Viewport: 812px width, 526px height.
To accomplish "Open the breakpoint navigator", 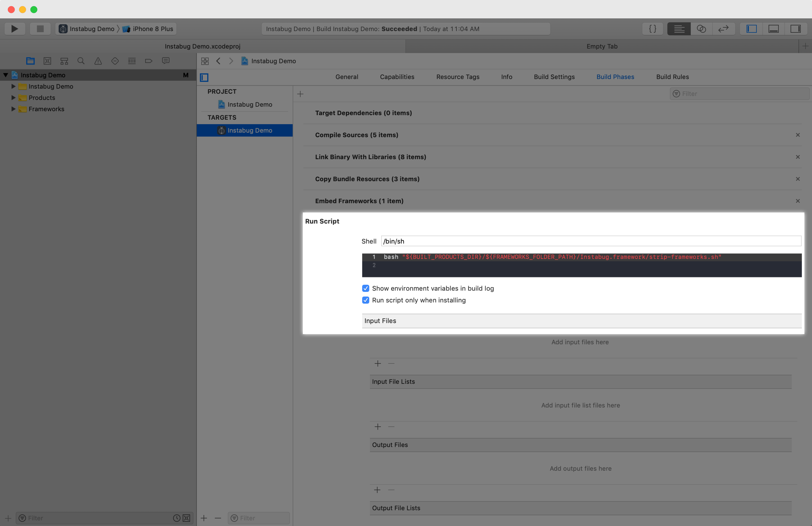I will 148,61.
